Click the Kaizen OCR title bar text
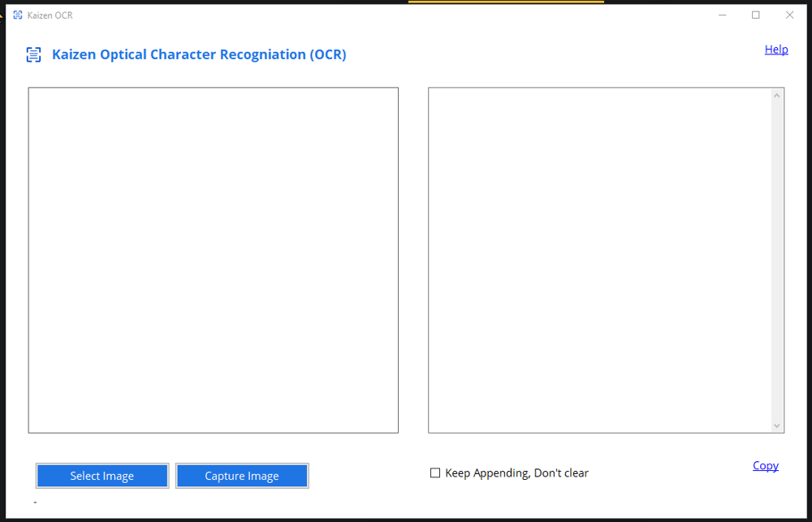The width and height of the screenshot is (812, 522). [x=50, y=15]
